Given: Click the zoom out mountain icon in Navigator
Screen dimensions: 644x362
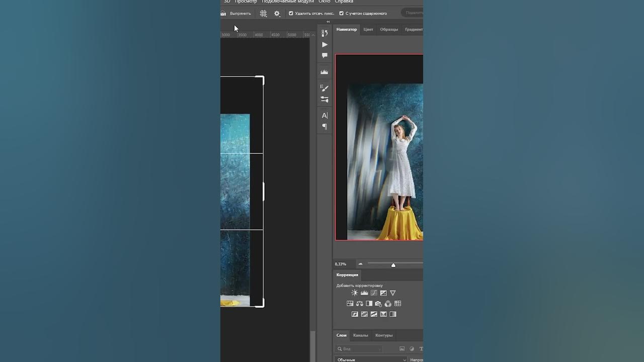Looking at the screenshot, I should pyautogui.click(x=360, y=264).
